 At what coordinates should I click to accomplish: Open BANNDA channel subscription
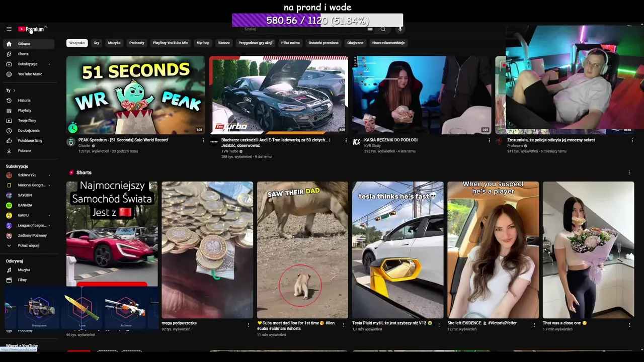pyautogui.click(x=29, y=205)
